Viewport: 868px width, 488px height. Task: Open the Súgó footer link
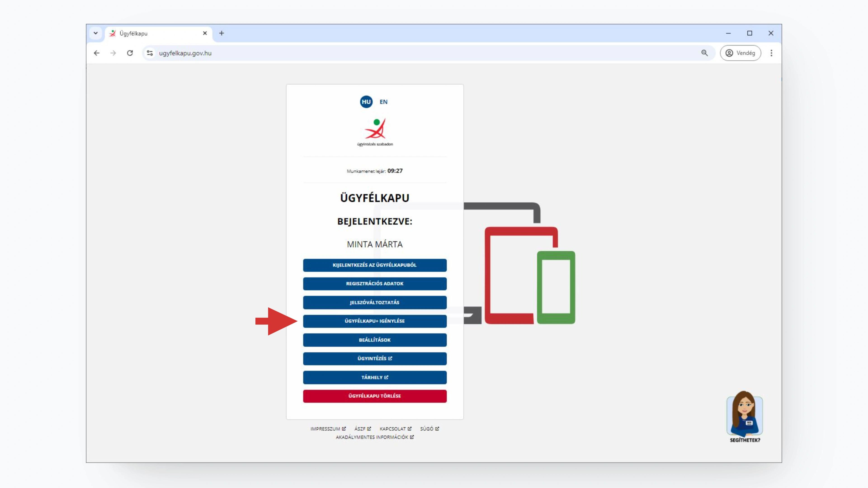pyautogui.click(x=429, y=429)
